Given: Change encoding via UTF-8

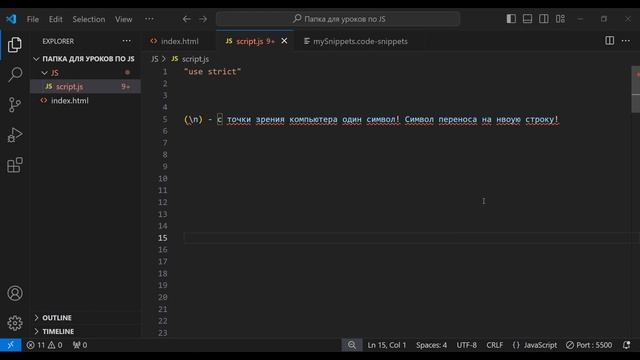Looking at the screenshot, I should tap(467, 345).
